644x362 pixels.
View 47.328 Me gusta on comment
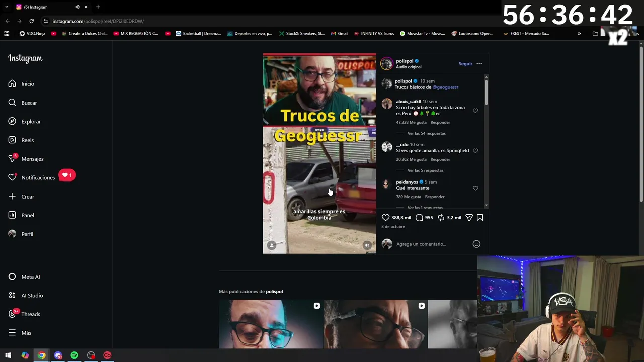coord(411,122)
